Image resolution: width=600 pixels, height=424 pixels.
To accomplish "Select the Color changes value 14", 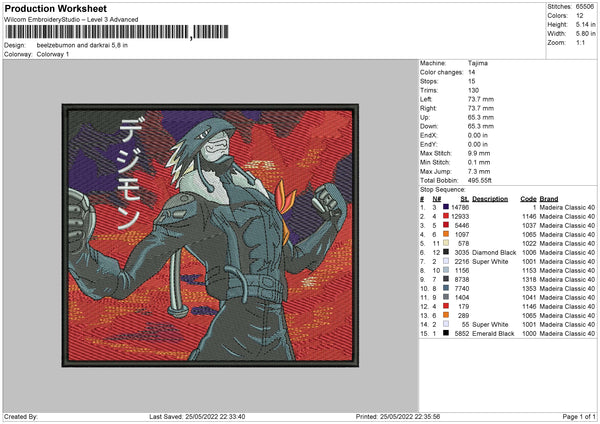I will [x=471, y=72].
